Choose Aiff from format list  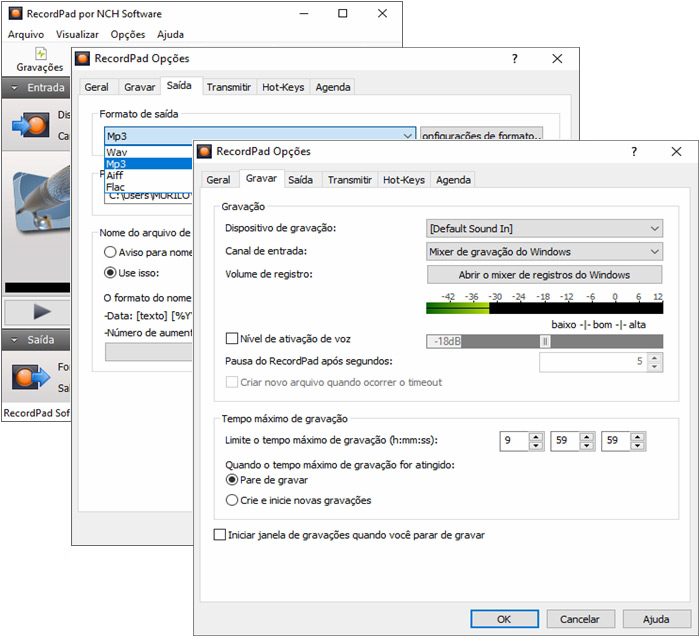click(148, 175)
